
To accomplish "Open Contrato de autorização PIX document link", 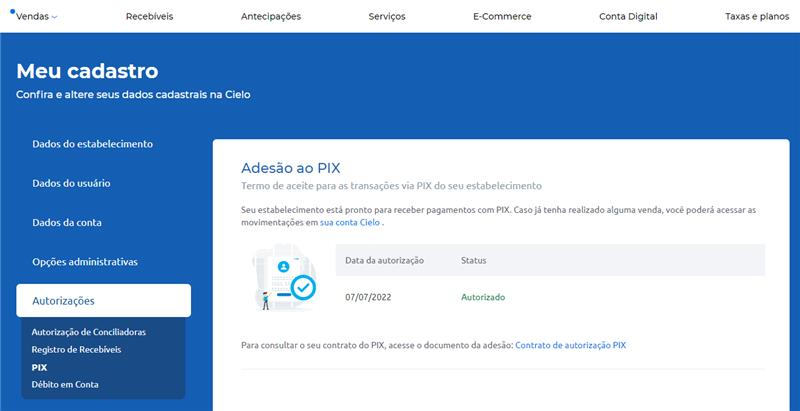I will click(x=570, y=344).
